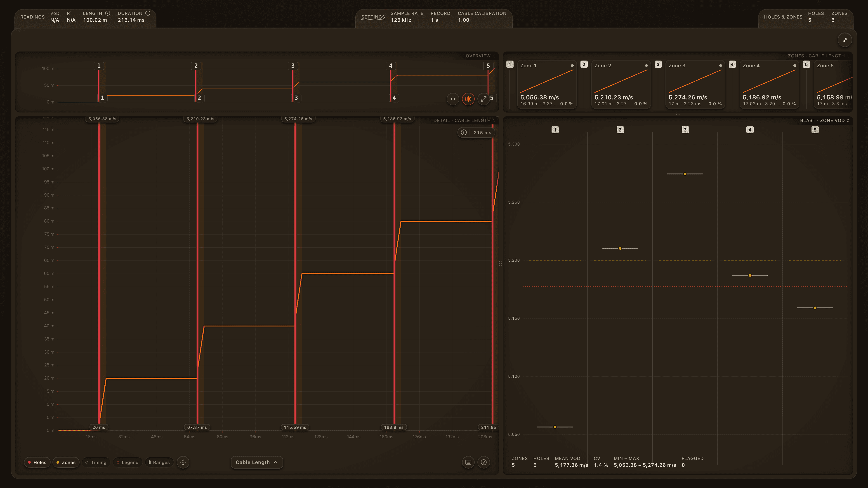Open the SETTINGS tab
This screenshot has height=488, width=868.
point(373,17)
